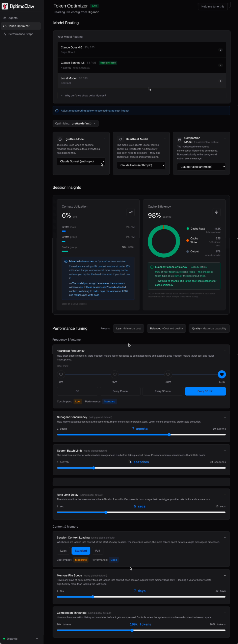The image size is (238, 644).
Task: Select Every 15 min heartbeat option
Action: (120, 391)
